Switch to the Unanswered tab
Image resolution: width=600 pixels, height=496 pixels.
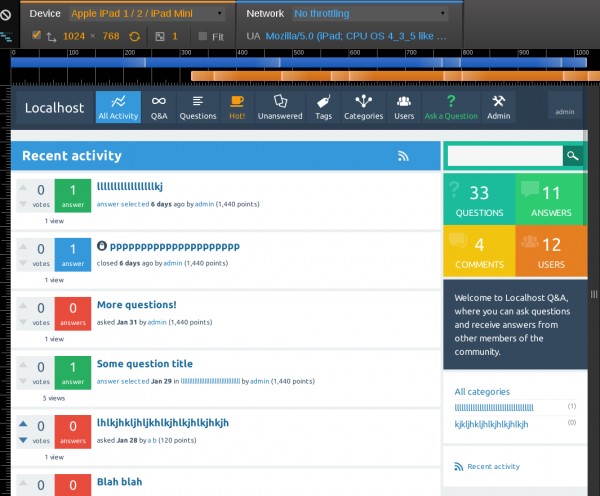coord(280,107)
